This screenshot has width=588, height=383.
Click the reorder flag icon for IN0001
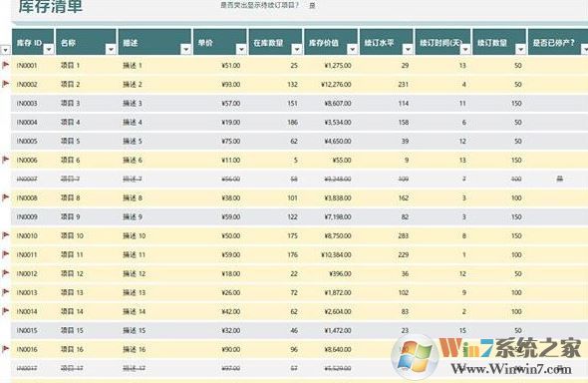coord(6,65)
